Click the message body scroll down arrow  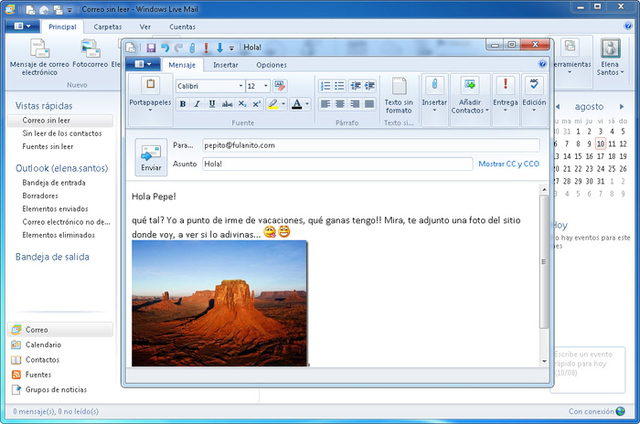tap(544, 361)
